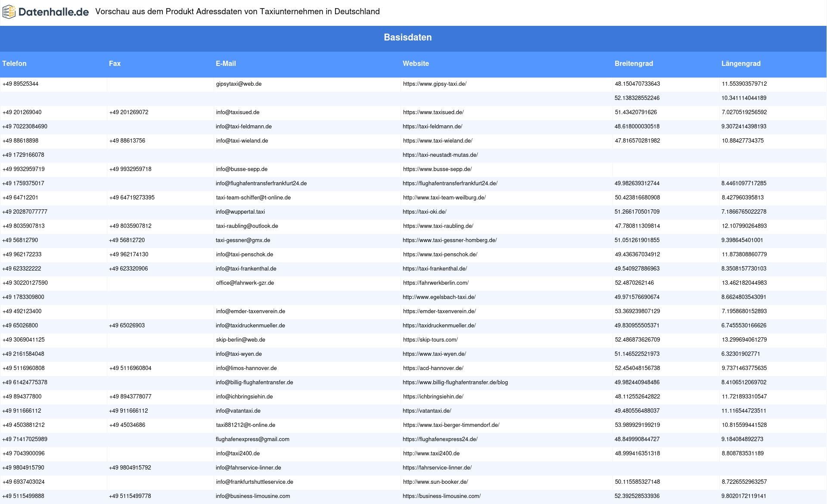Open https://www.billig-flughafentransfer.de/blog link
Viewport: 827px width, 504px height.
tap(455, 383)
